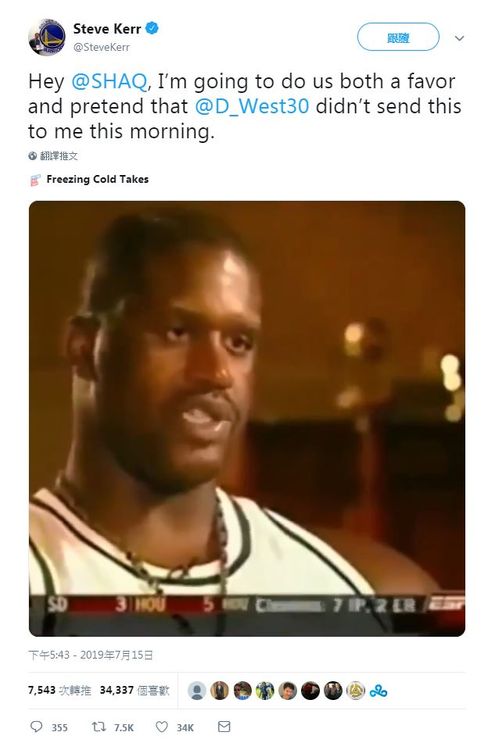Click the Steve Kerr display name
This screenshot has width=495, height=750.
[x=107, y=29]
